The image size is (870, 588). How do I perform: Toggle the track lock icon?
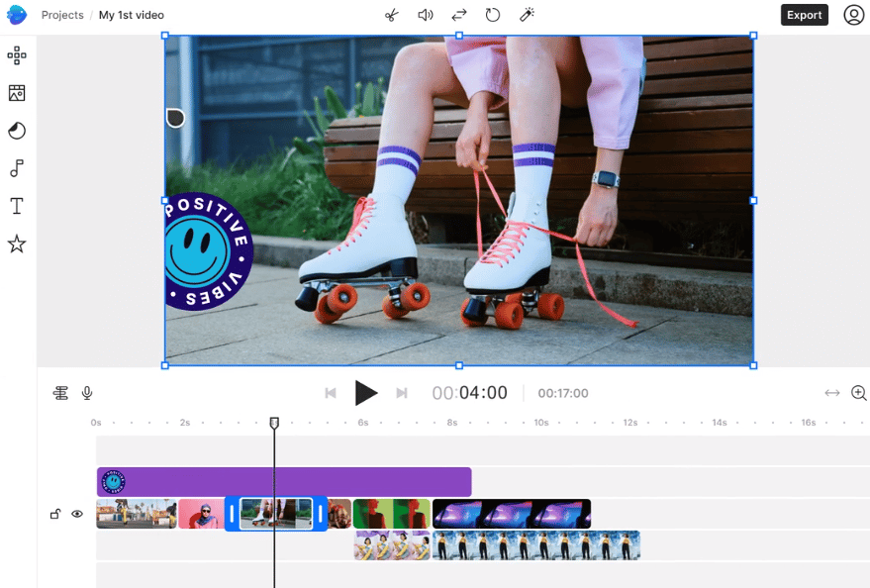[x=54, y=514]
